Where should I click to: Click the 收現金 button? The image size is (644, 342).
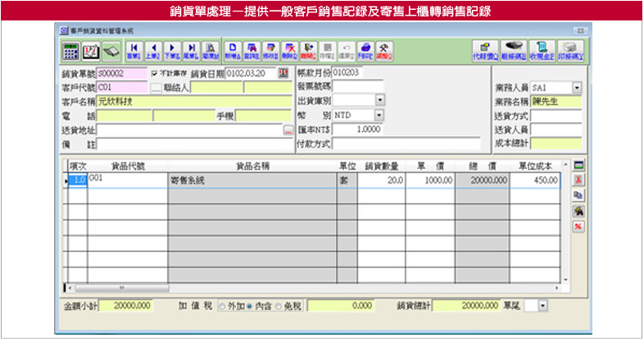(x=541, y=51)
